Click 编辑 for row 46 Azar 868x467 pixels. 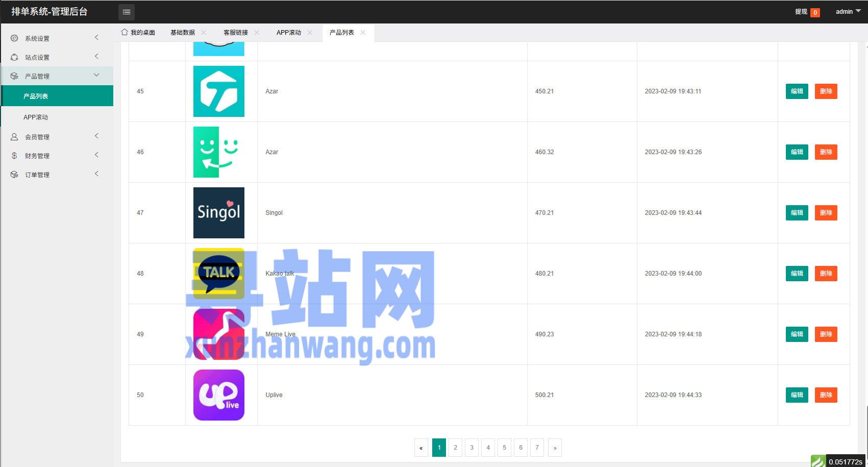point(797,152)
